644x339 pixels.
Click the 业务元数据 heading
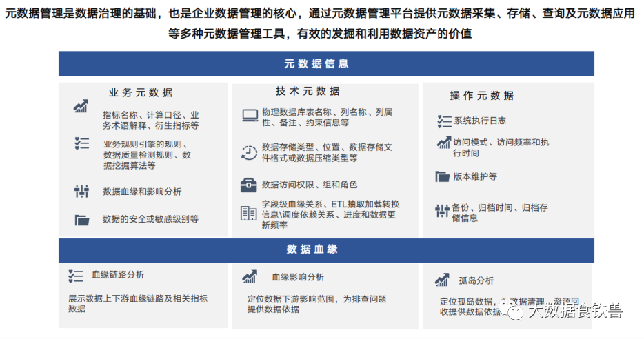[x=141, y=93]
